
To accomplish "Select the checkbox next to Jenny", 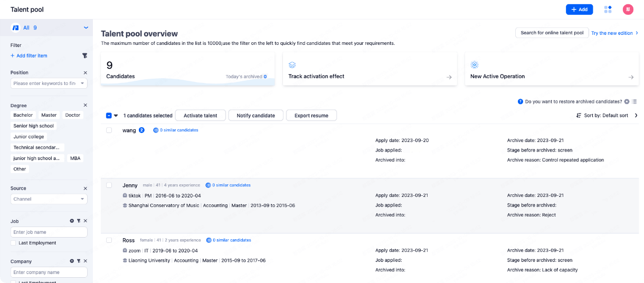I will (x=109, y=185).
